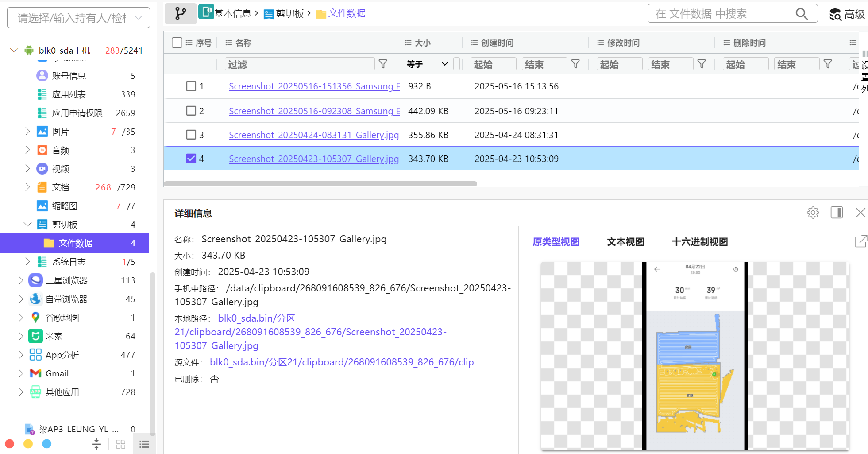Switch to 文本视图 tab
The image size is (868, 454).
(625, 242)
